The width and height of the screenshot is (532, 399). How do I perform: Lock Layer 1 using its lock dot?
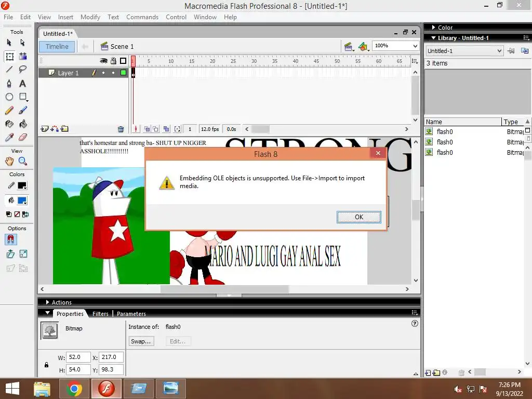click(x=113, y=73)
